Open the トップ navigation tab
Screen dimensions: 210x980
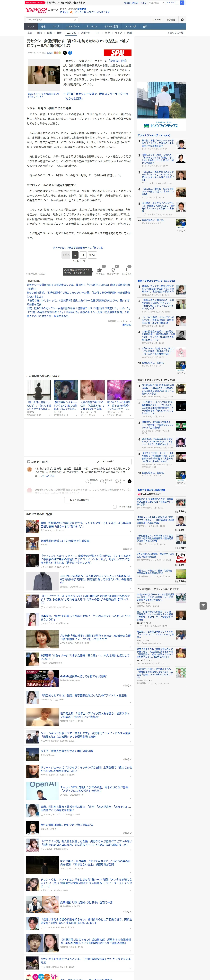(x=31, y=26)
